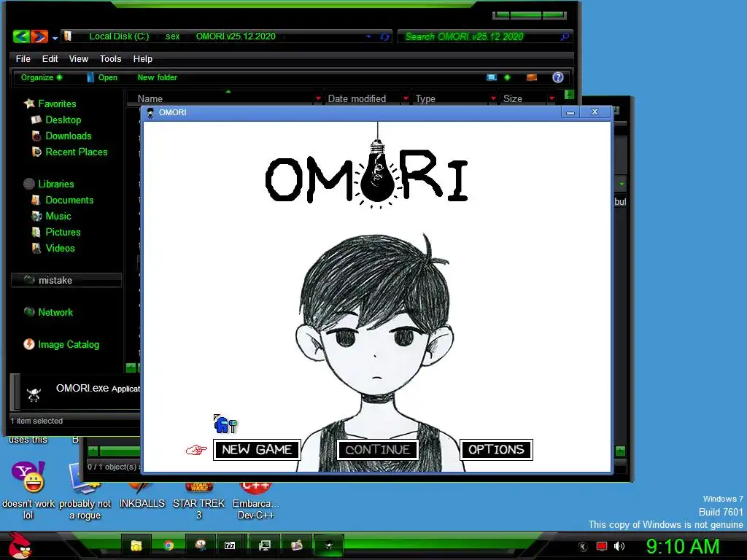Screen dimensions: 747x560
Task: Expand the view options dropdown arrow
Action: click(508, 77)
